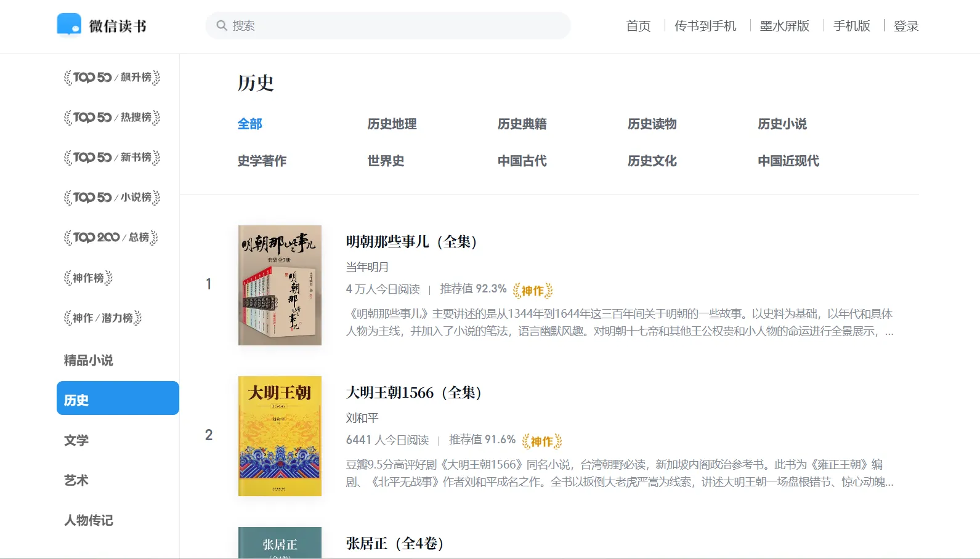The width and height of the screenshot is (980, 559).
Task: Select the 历史读物 subcategory tab
Action: [652, 124]
